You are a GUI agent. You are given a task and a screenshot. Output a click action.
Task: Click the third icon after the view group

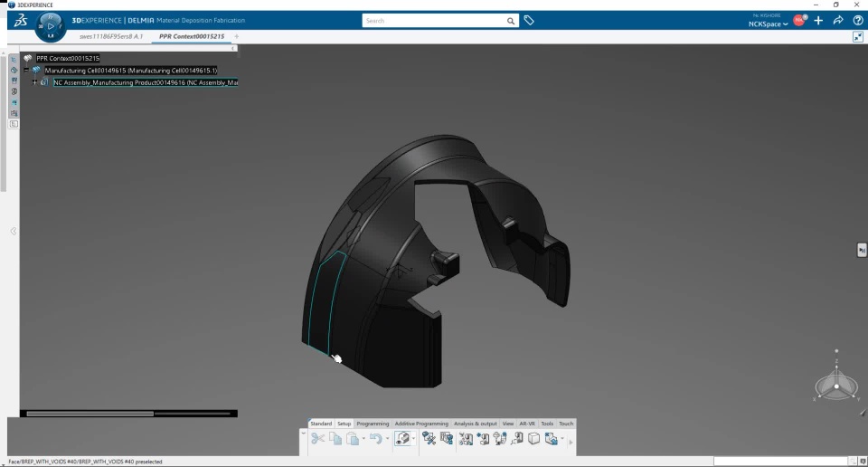click(466, 439)
